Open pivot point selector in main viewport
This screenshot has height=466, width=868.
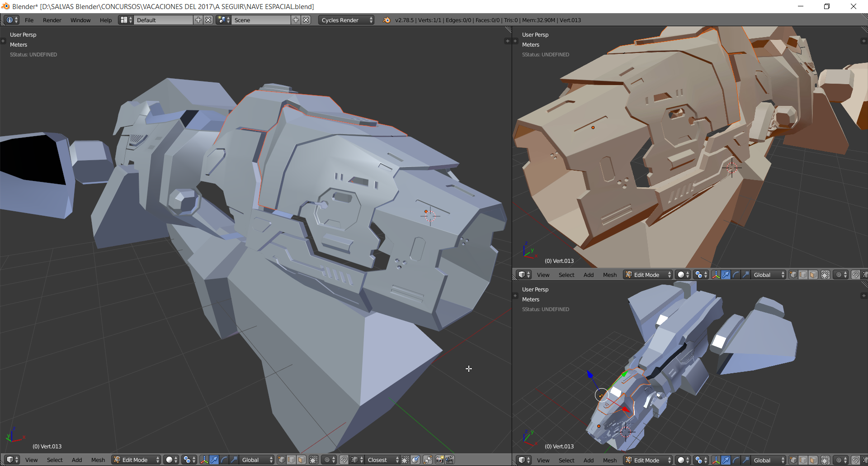pyautogui.click(x=189, y=460)
